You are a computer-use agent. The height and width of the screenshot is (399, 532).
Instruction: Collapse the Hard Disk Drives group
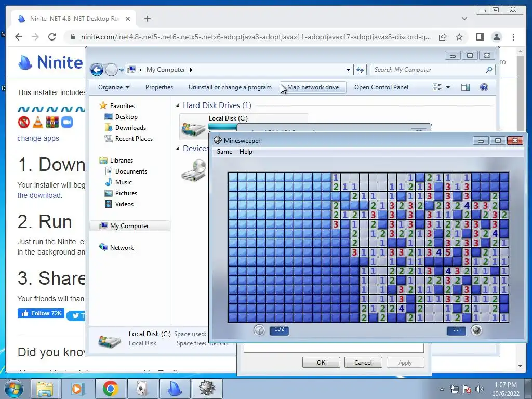(178, 105)
